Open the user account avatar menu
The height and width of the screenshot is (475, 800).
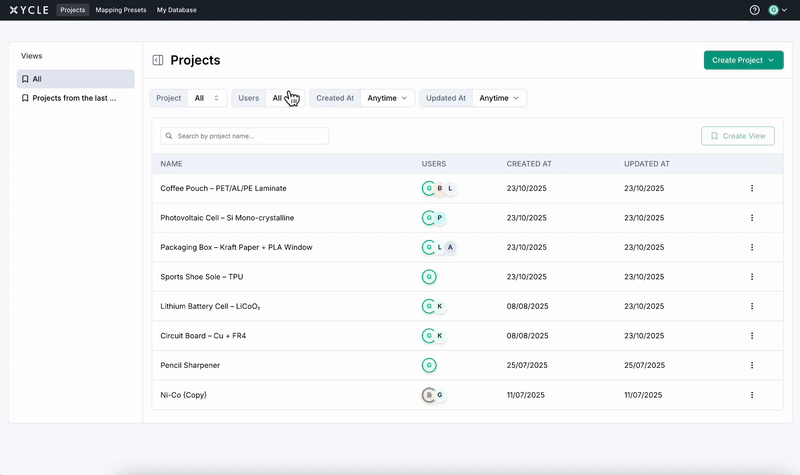(x=778, y=10)
